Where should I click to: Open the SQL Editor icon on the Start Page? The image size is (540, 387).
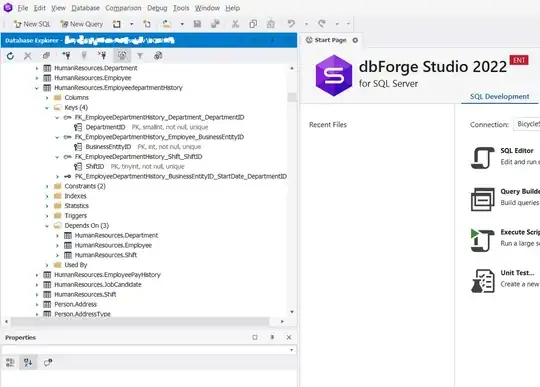coord(482,157)
